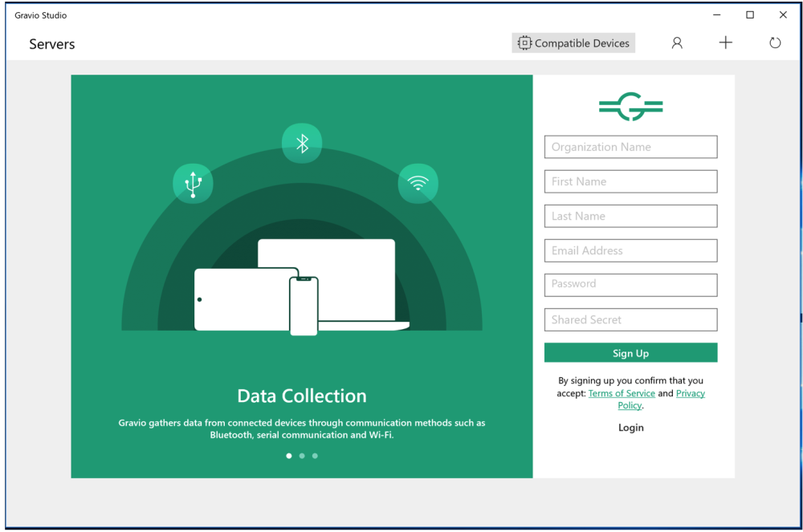The height and width of the screenshot is (532, 803).
Task: Click the Wi-Fi icon in illustration
Action: (418, 184)
